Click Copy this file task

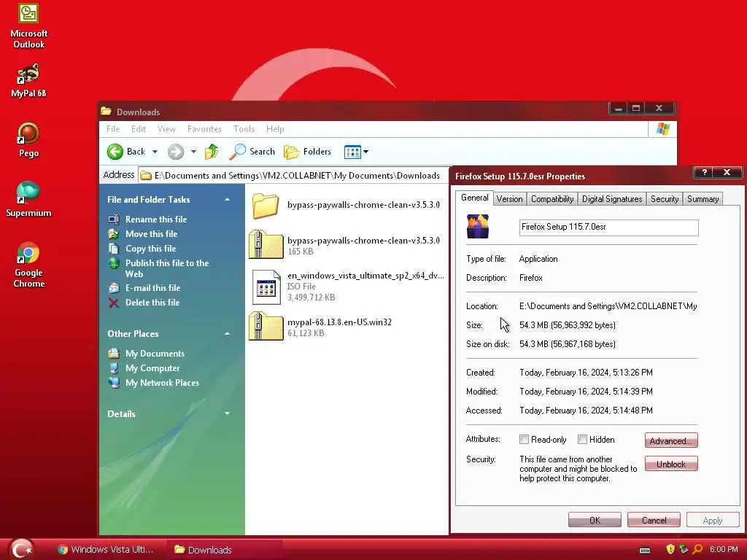[x=150, y=249]
